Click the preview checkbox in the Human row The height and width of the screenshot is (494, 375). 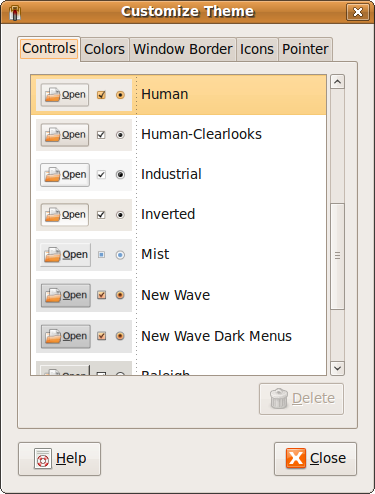coord(101,95)
